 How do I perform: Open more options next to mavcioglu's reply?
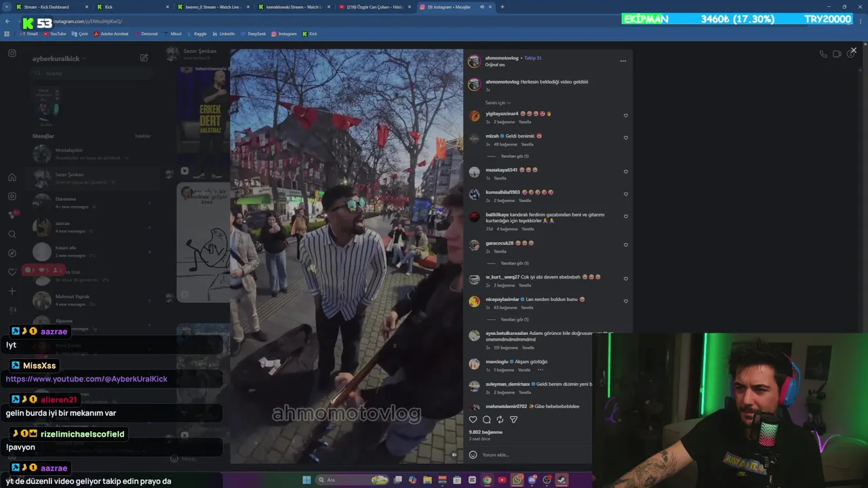(540, 370)
